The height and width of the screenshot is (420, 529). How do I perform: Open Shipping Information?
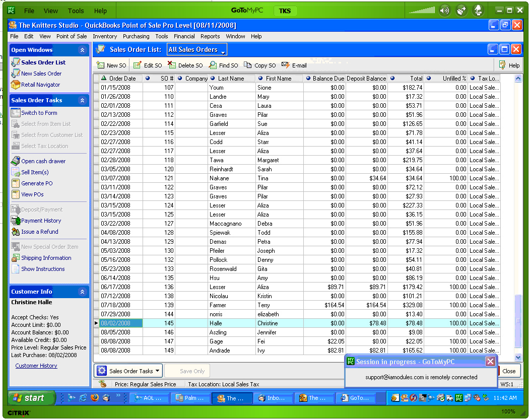46,258
